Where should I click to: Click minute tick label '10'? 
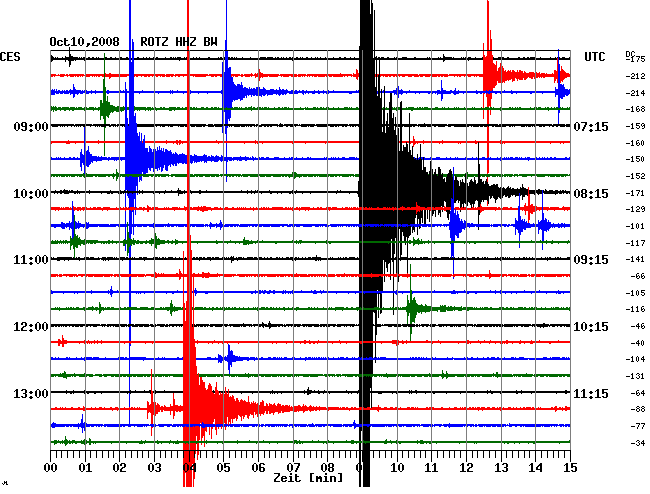click(397, 468)
